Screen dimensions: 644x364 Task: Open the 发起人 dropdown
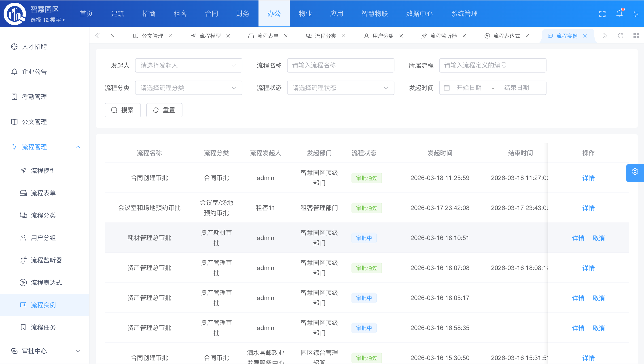pos(189,65)
